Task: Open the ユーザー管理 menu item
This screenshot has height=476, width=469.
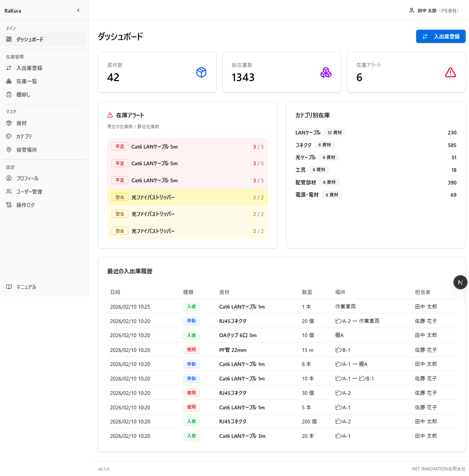Action: tap(44, 192)
